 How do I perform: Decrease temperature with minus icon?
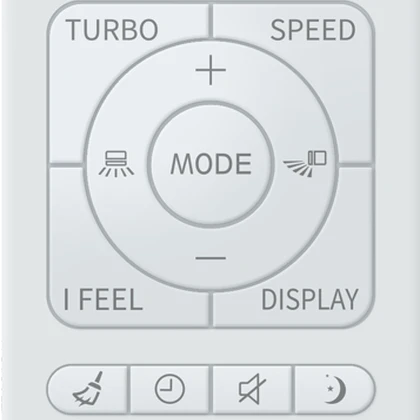click(x=211, y=258)
